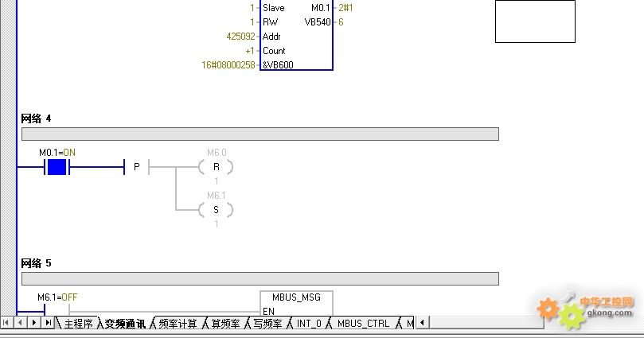Select the 网络 5 title
Image resolution: width=644 pixels, height=338 pixels.
[x=36, y=263]
